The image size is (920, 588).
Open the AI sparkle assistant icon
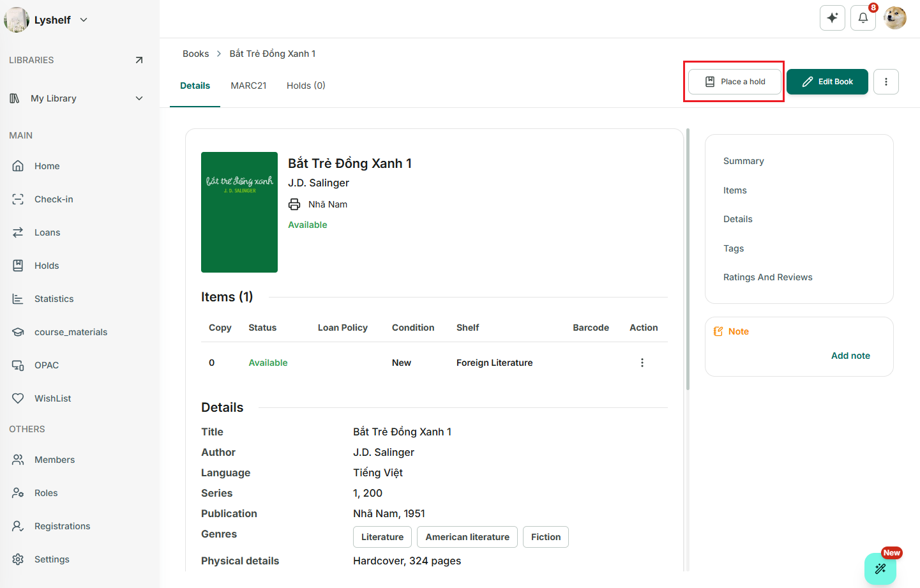(x=833, y=18)
